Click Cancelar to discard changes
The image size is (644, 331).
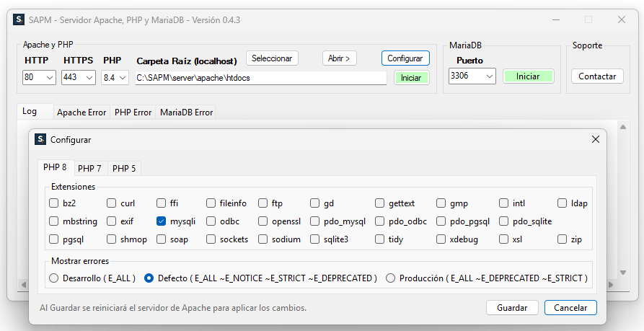570,308
